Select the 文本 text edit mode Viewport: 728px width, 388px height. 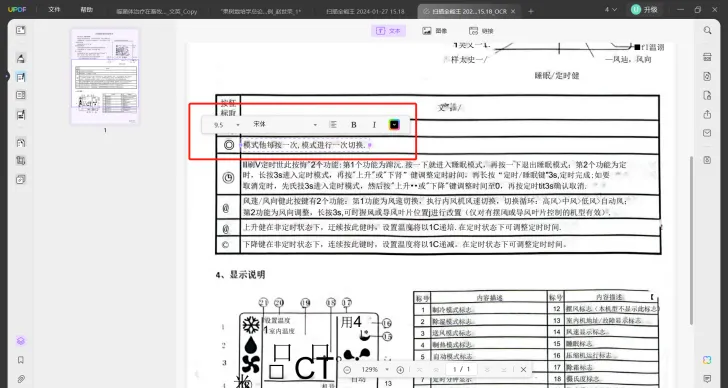[x=389, y=31]
